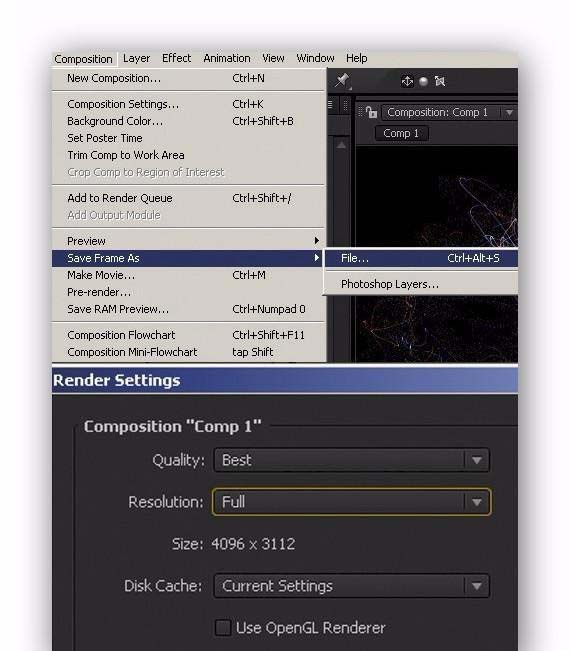This screenshot has width=570, height=651.
Task: Choose New Composition... menu entry
Action: [x=189, y=78]
